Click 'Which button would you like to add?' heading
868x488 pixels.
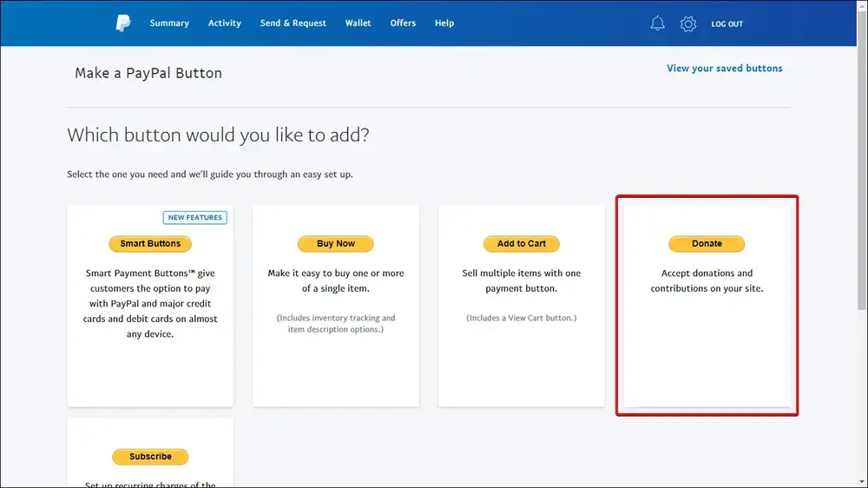click(x=218, y=135)
